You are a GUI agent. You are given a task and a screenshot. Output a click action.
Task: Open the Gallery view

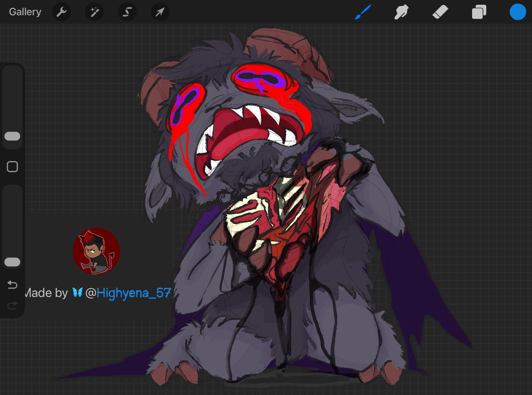point(25,12)
